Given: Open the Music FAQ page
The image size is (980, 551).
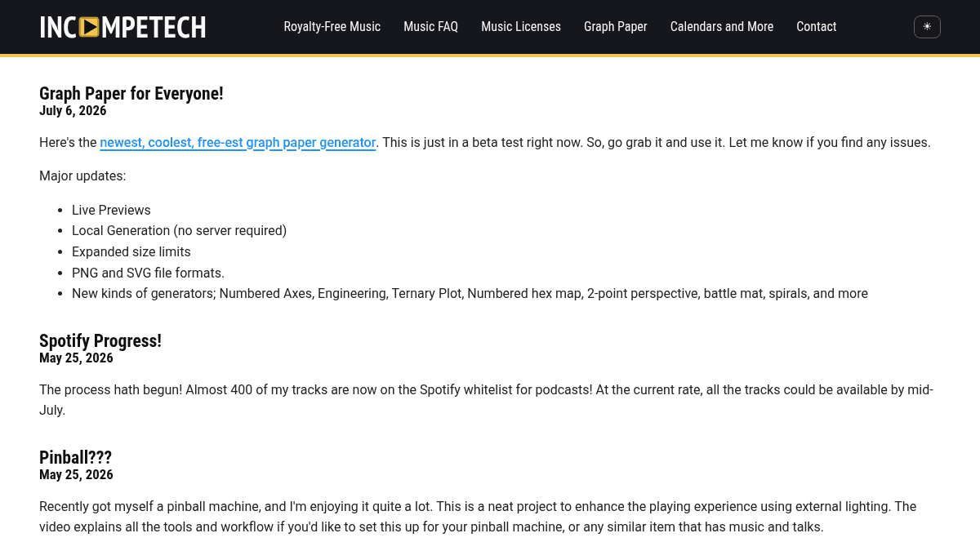Looking at the screenshot, I should (430, 27).
